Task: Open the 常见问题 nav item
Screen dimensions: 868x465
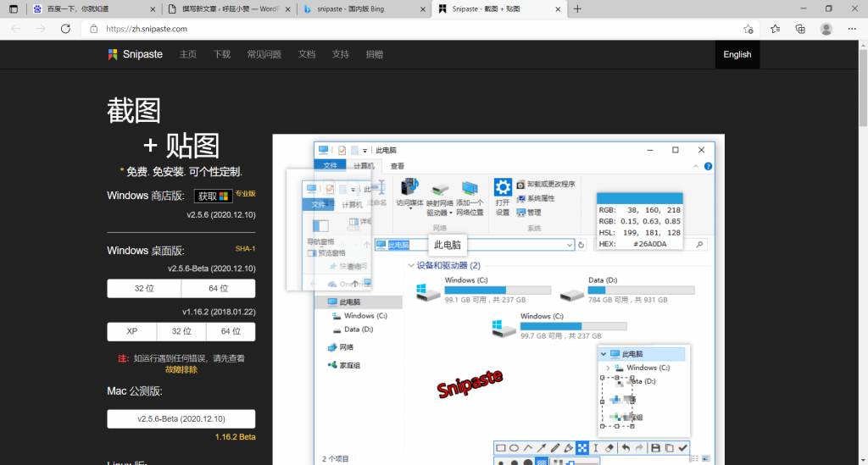Action: [264, 54]
